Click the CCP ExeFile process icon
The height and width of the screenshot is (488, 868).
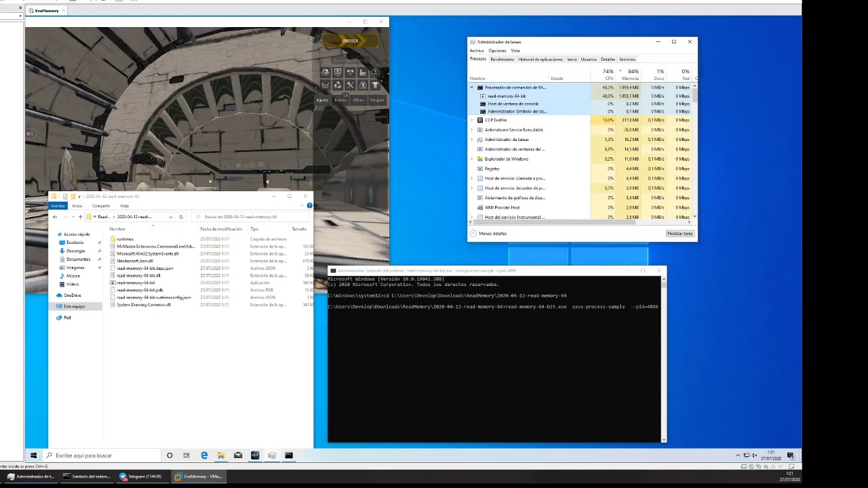(x=480, y=120)
